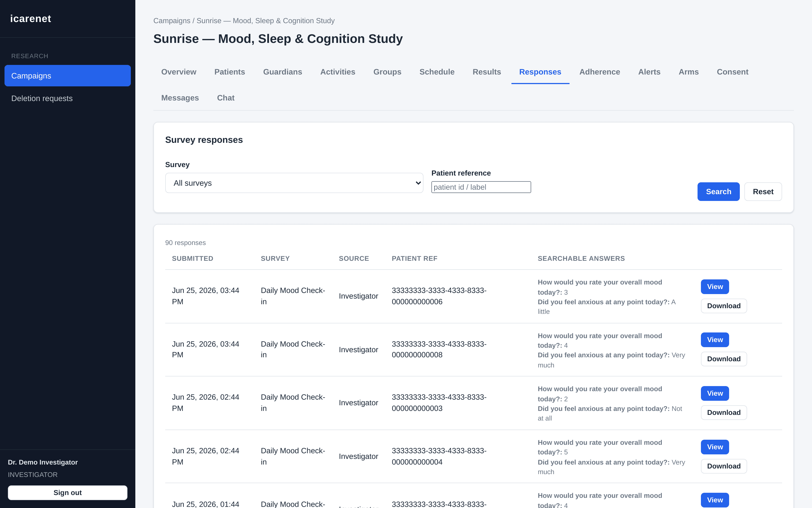Click patient ref ending 000000000003

[x=439, y=402]
